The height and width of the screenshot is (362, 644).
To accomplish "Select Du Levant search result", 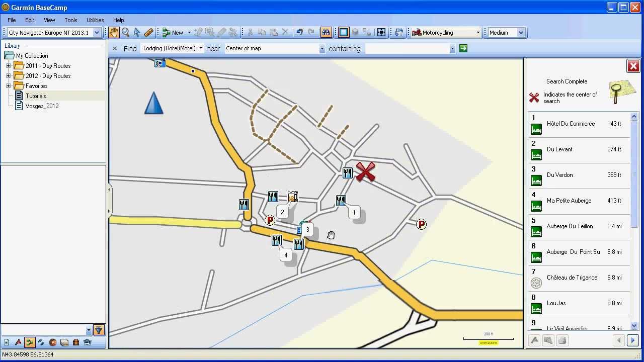I will pyautogui.click(x=579, y=150).
